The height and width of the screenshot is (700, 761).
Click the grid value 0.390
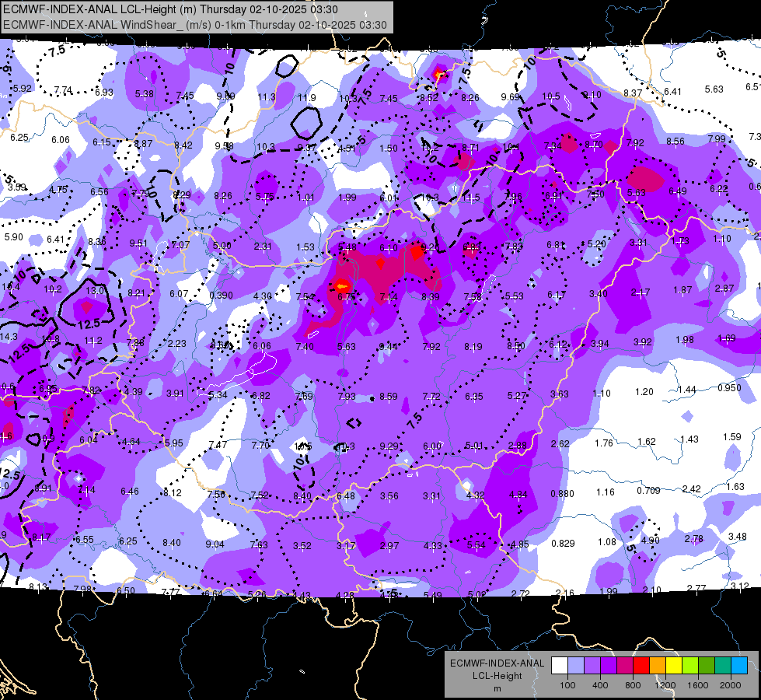[x=221, y=295]
